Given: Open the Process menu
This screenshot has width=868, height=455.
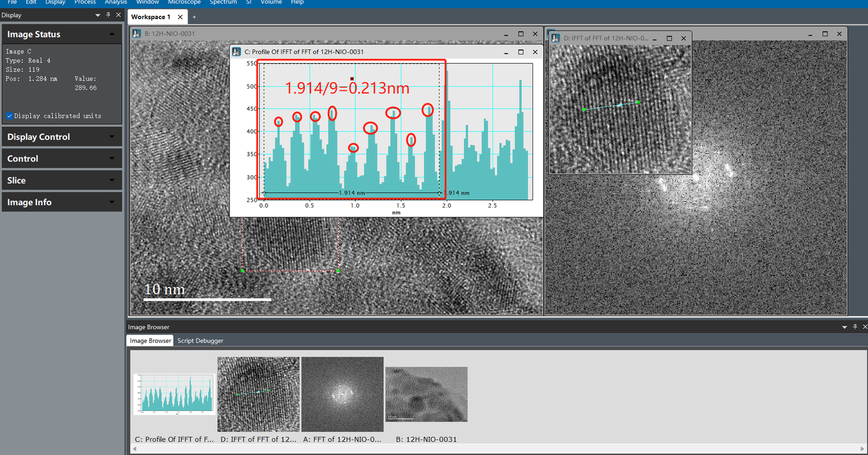Looking at the screenshot, I should [x=85, y=2].
